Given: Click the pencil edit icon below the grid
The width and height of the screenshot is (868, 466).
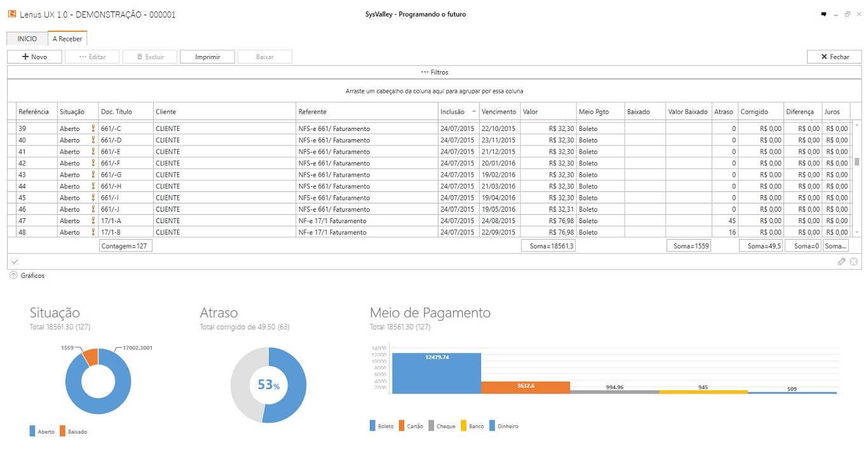Looking at the screenshot, I should tap(841, 261).
